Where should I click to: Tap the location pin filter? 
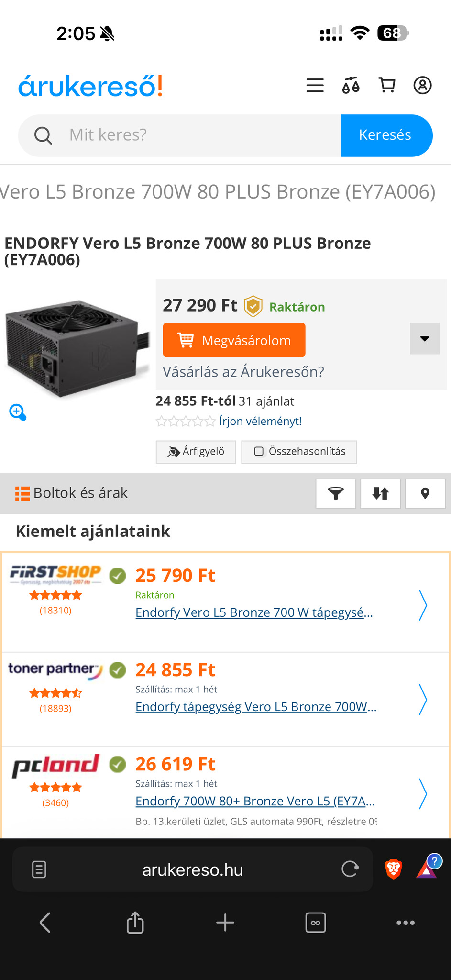pyautogui.click(x=425, y=493)
